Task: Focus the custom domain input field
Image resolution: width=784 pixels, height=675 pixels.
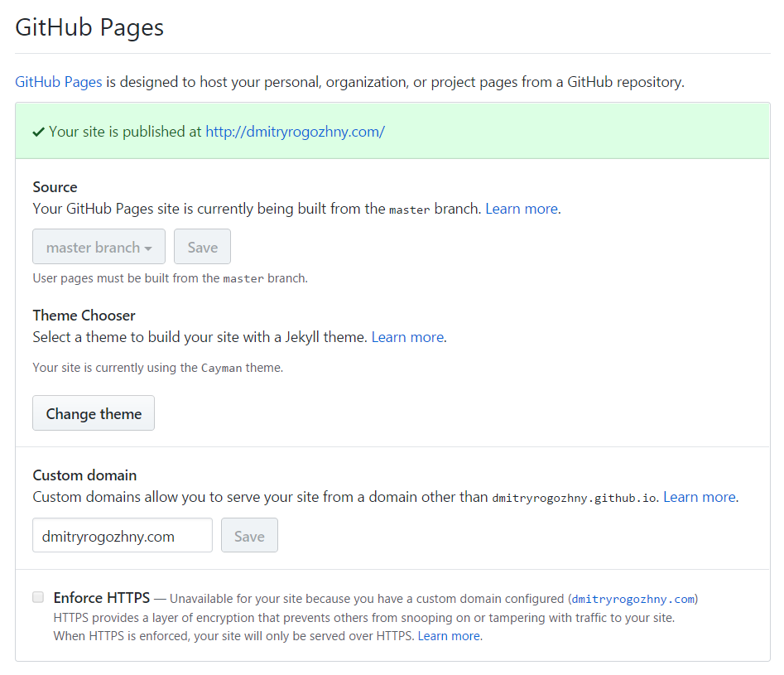Action: point(123,535)
